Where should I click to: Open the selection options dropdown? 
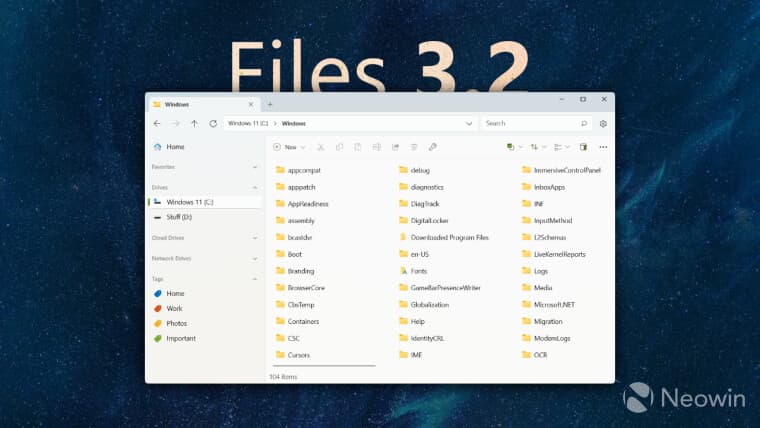[514, 147]
